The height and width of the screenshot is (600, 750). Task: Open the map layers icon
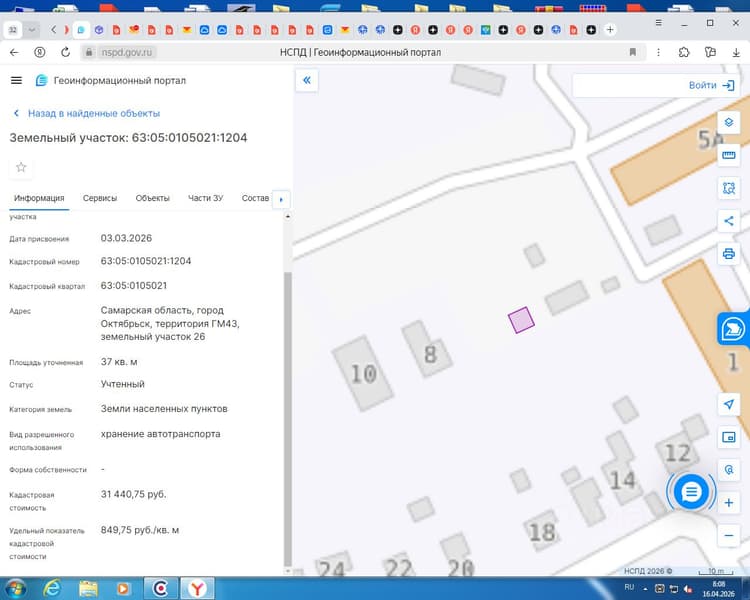click(728, 122)
